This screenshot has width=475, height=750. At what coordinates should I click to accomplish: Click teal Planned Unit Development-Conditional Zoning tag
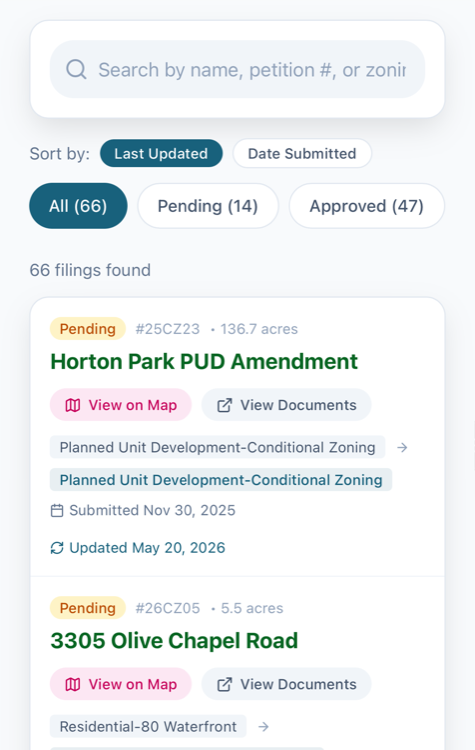pos(221,480)
